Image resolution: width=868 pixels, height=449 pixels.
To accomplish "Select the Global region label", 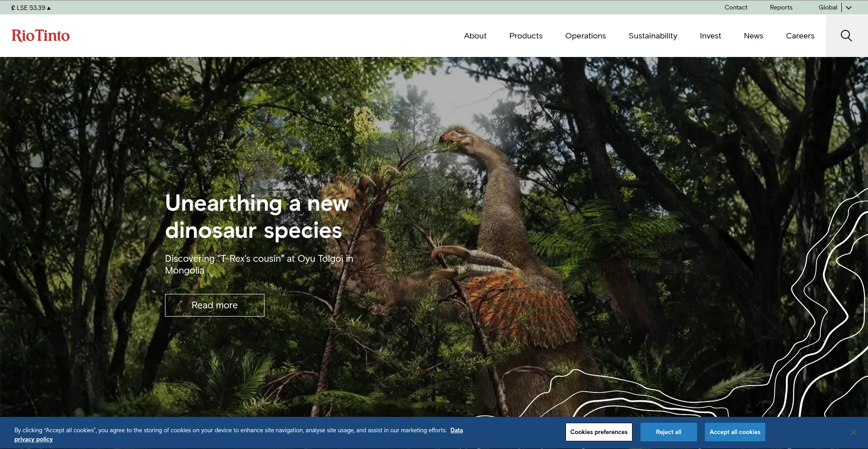I will (x=827, y=8).
